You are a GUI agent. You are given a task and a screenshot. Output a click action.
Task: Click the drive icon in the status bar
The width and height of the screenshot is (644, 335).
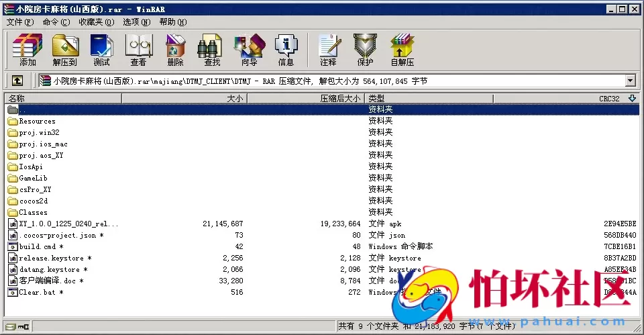(11, 327)
